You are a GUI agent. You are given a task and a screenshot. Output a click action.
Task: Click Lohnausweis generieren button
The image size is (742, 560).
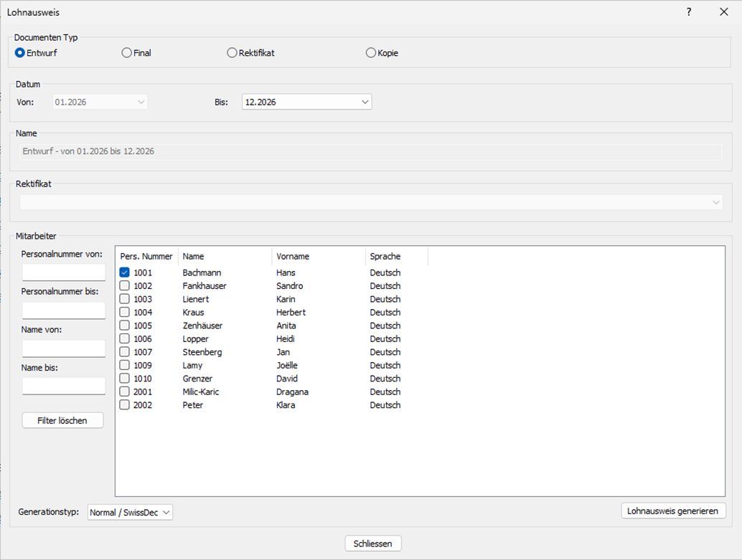(x=673, y=511)
